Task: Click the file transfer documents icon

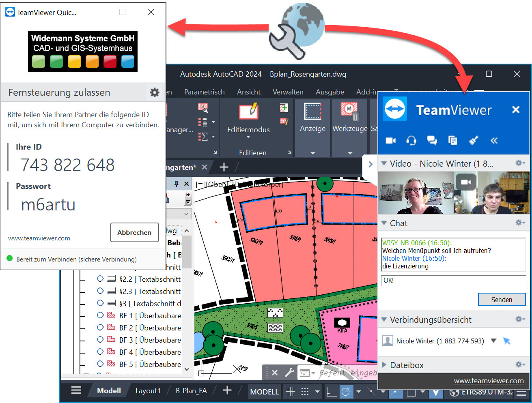Action: click(x=452, y=140)
